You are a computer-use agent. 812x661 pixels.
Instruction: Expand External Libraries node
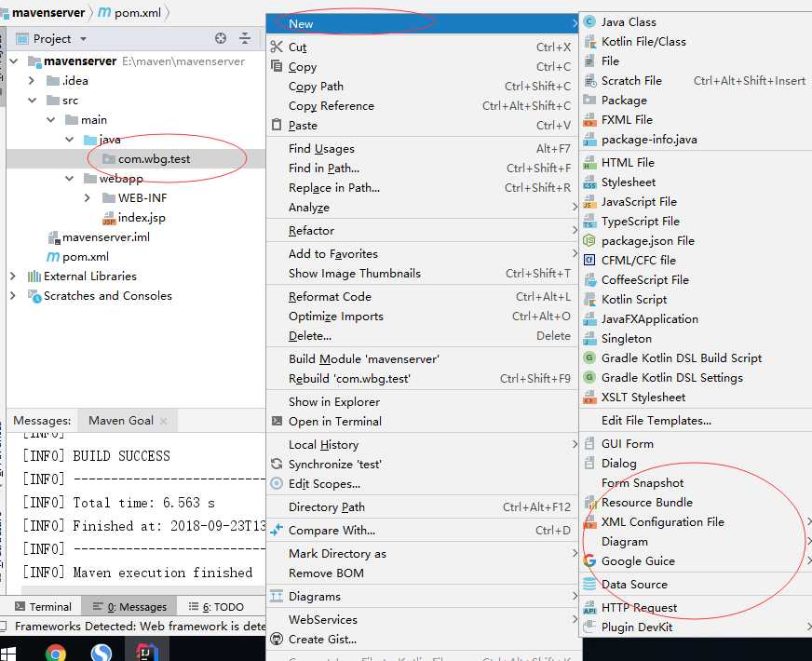(x=13, y=277)
